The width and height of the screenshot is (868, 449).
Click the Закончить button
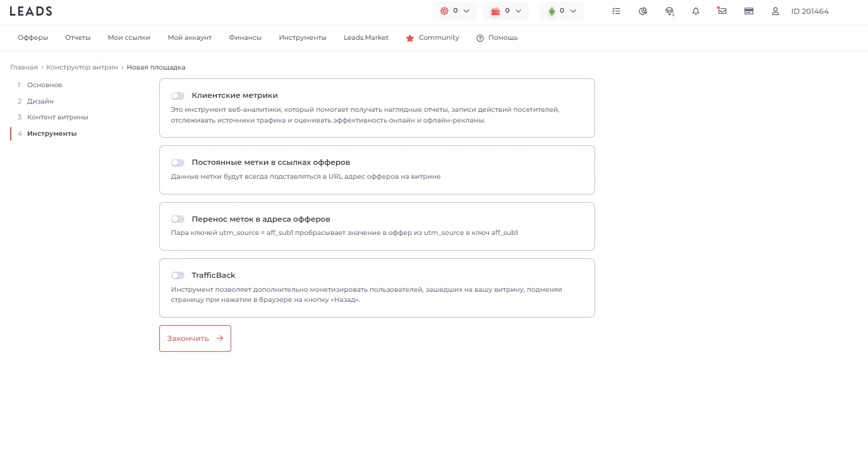click(195, 338)
